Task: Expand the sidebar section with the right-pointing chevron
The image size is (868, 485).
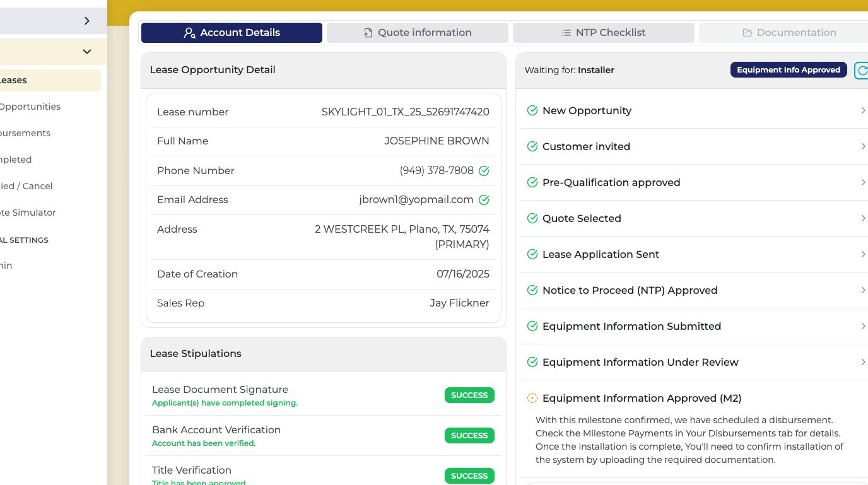Action: [87, 21]
